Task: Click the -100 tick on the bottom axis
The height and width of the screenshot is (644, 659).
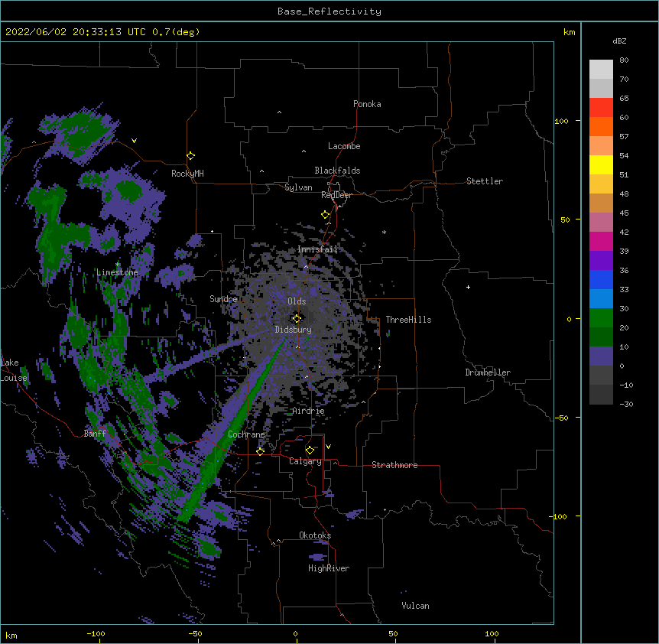Action: [x=96, y=633]
